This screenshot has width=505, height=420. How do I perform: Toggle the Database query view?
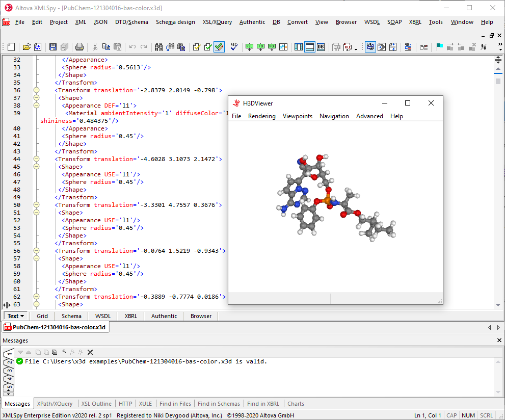click(x=322, y=46)
